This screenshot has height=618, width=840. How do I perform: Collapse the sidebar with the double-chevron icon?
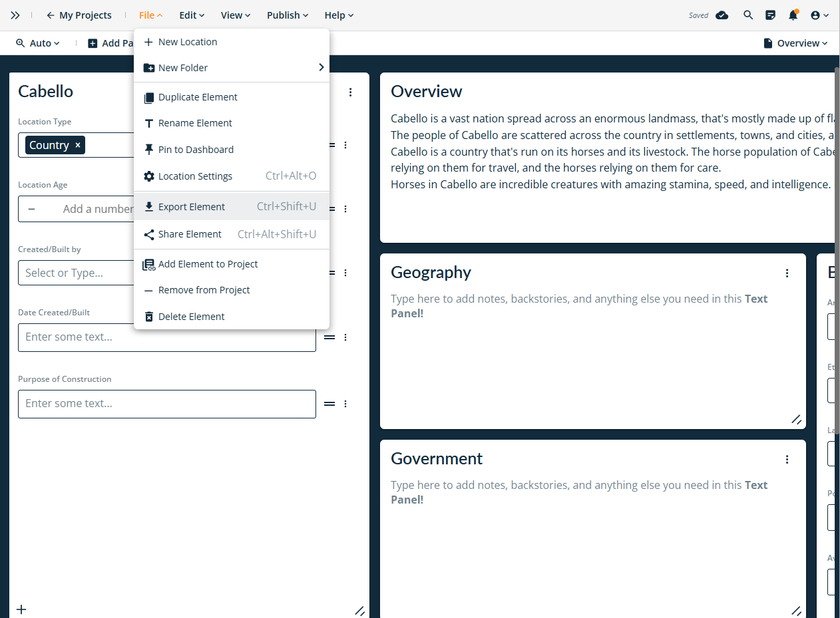point(15,15)
